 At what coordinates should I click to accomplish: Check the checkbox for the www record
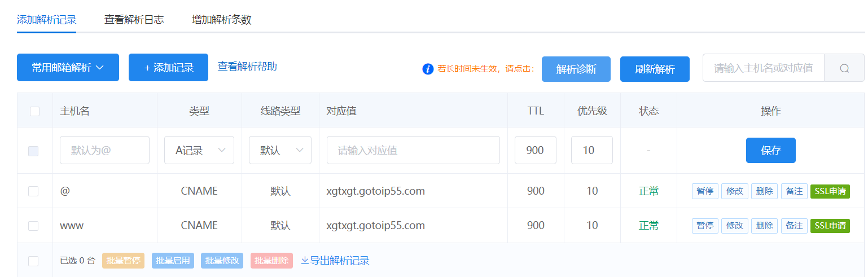pyautogui.click(x=33, y=226)
